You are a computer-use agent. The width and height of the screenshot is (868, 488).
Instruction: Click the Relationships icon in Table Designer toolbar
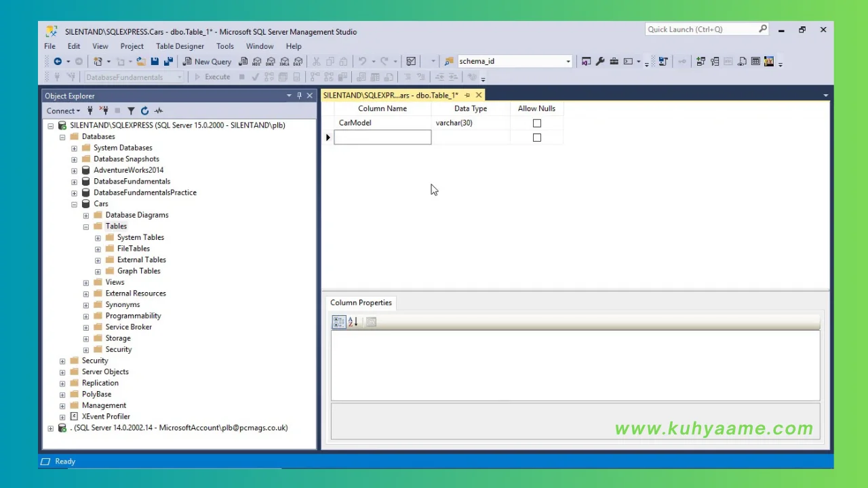(701, 61)
